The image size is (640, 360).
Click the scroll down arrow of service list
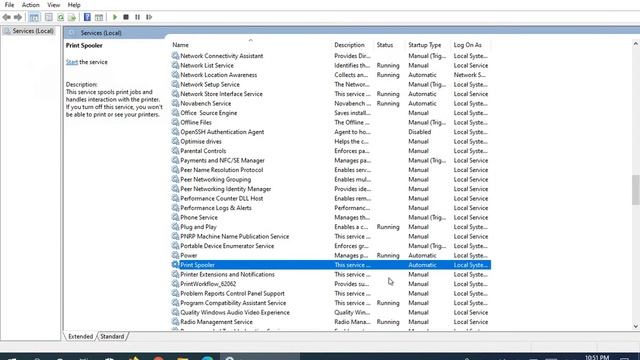(636, 326)
